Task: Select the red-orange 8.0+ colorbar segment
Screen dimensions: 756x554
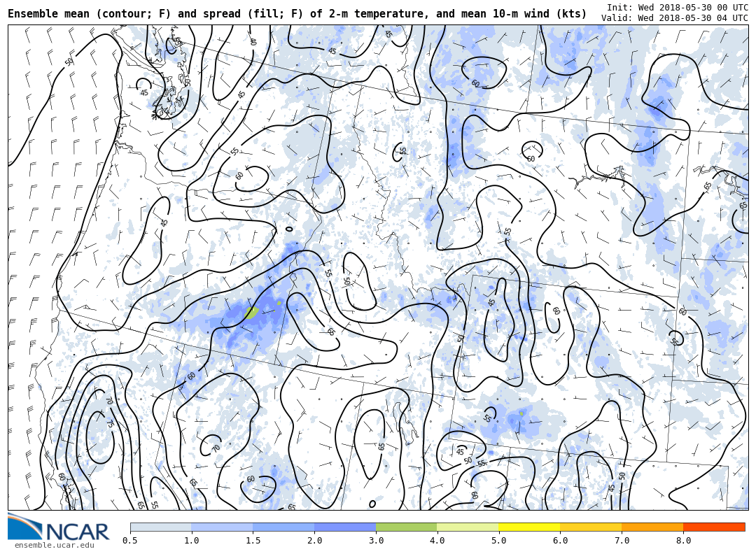Action: [713, 527]
